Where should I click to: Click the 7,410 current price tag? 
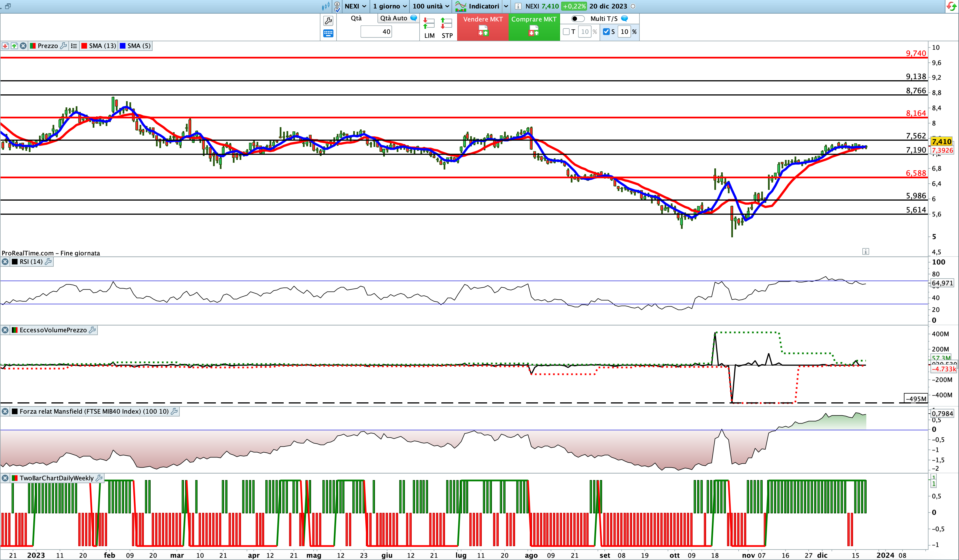[941, 142]
